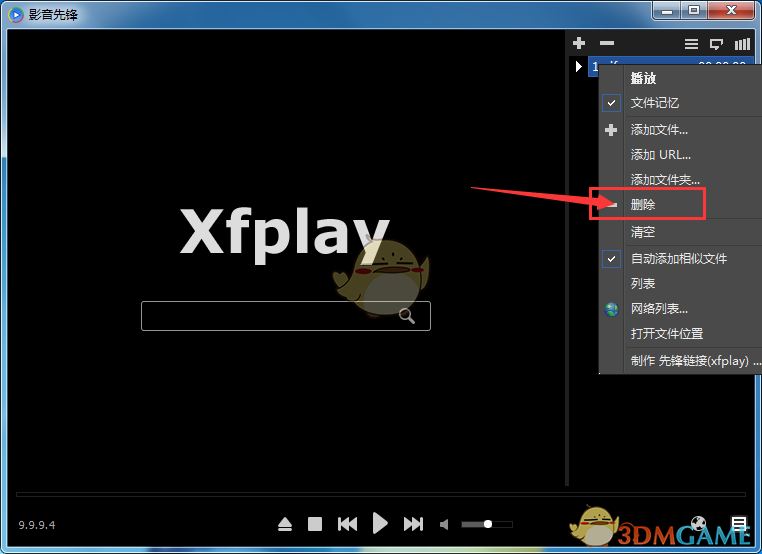Toggle the 自动添加相似文件 checked option
This screenshot has height=554, width=762.
(x=680, y=259)
